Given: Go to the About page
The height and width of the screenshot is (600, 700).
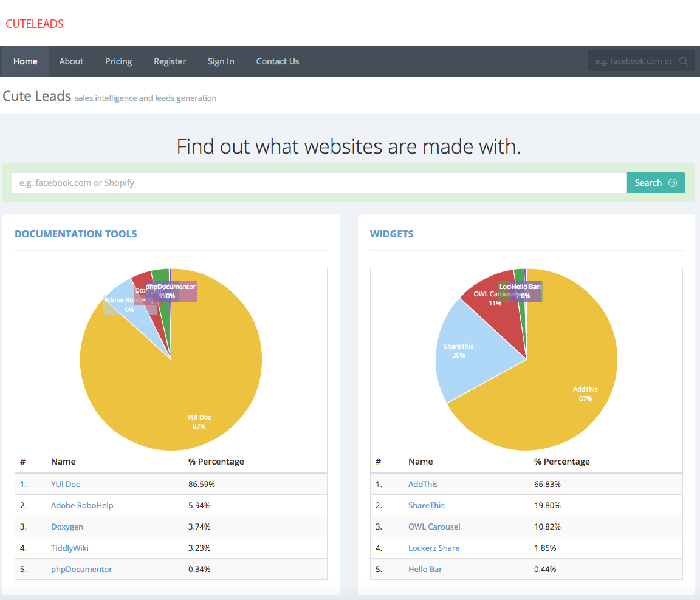Looking at the screenshot, I should [71, 61].
